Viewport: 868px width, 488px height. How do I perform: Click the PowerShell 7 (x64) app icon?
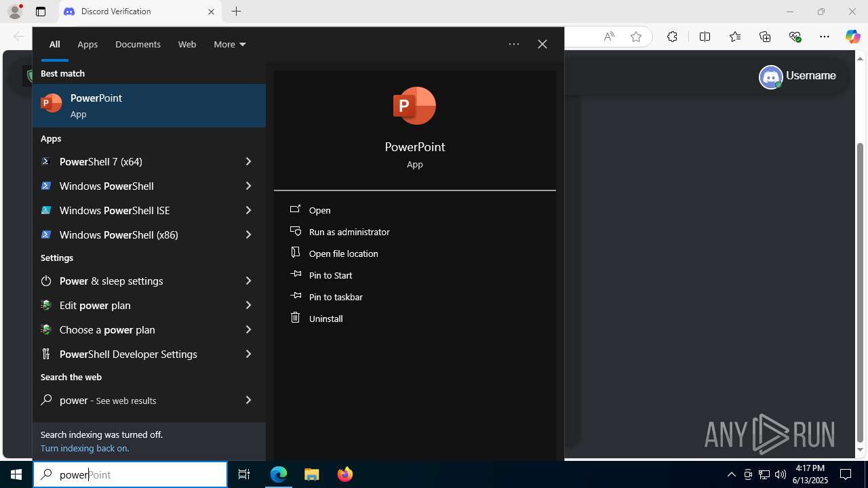46,161
